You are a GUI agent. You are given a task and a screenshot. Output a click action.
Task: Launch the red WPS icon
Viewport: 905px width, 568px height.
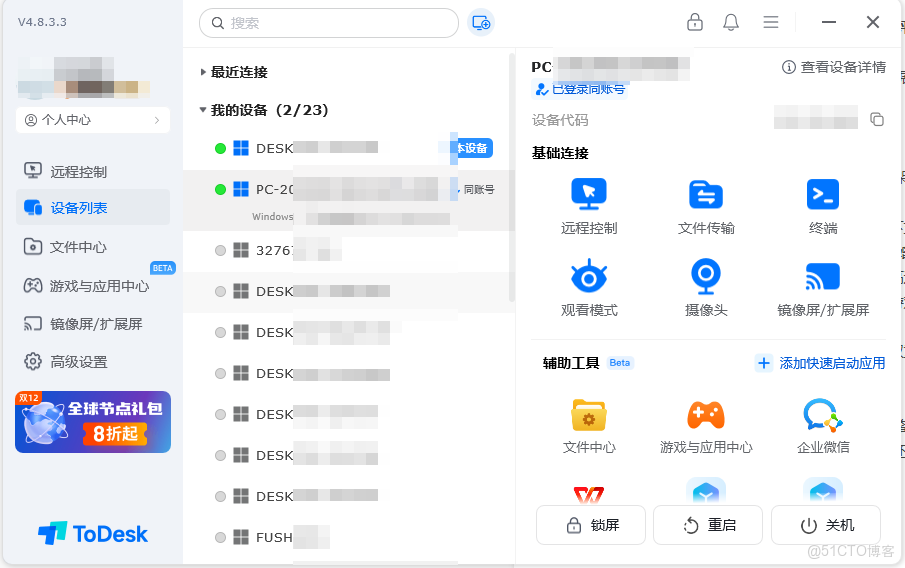click(x=589, y=494)
